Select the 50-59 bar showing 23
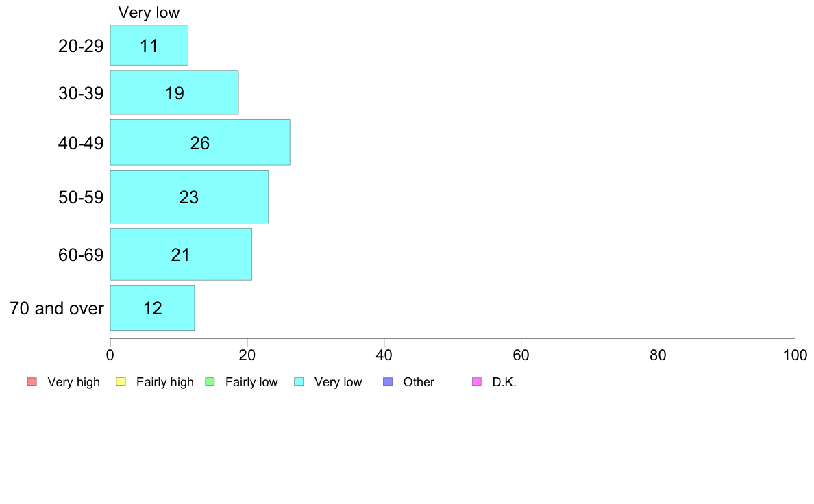The image size is (814, 504). coord(189,197)
